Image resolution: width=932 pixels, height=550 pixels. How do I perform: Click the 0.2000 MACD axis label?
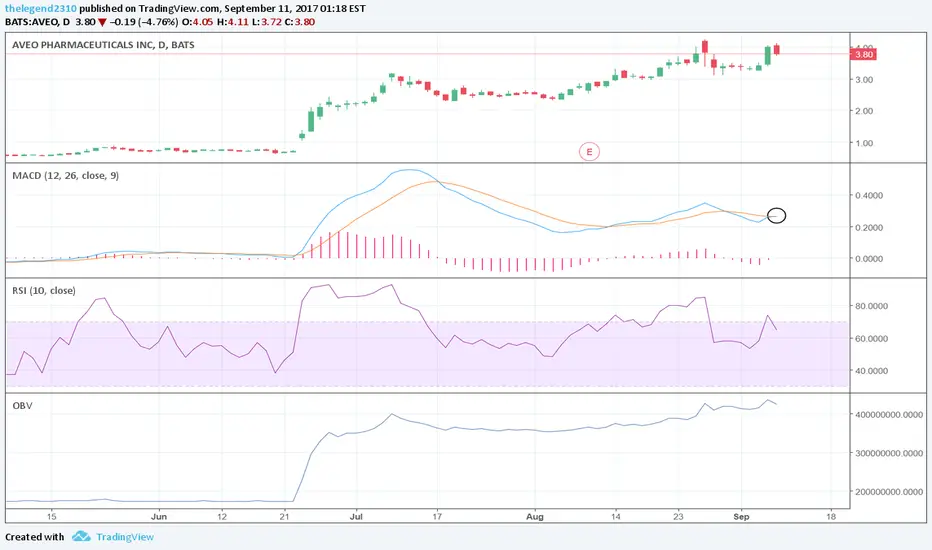coord(868,227)
